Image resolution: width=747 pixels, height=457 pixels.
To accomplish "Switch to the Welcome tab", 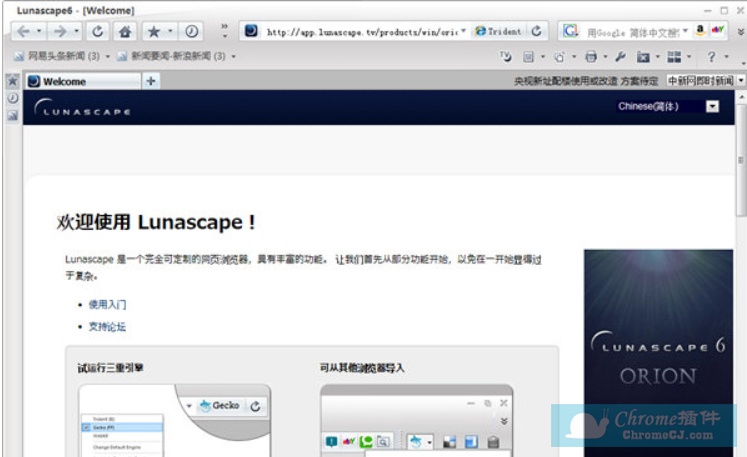I will [x=83, y=81].
